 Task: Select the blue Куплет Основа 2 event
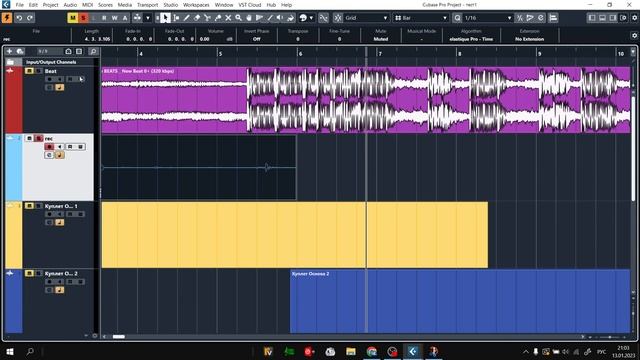[460, 301]
